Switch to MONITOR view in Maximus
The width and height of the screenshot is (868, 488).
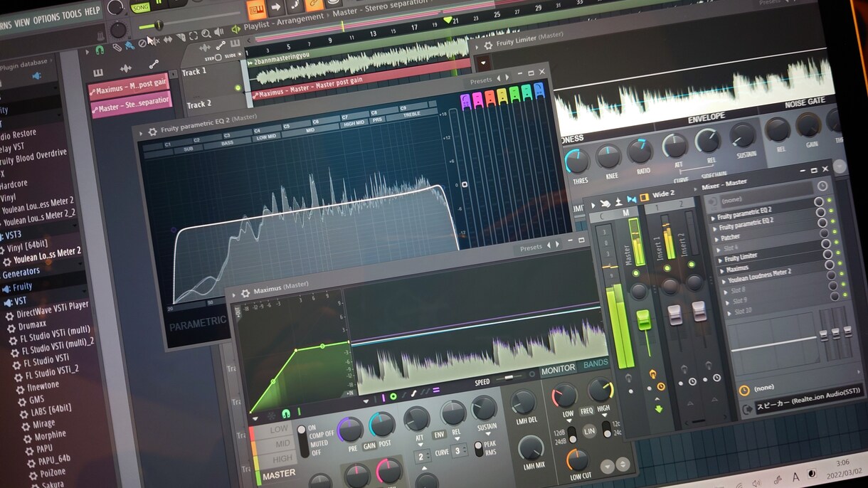tap(558, 369)
